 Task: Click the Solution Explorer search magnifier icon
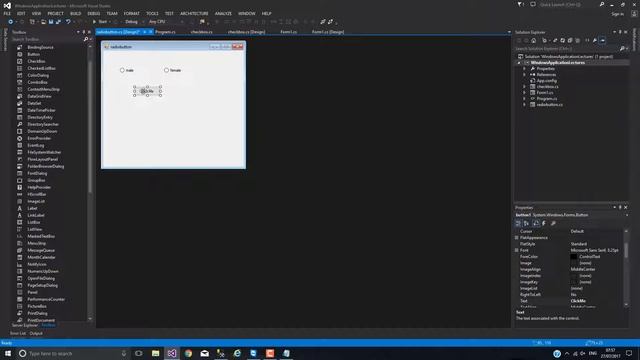(622, 49)
